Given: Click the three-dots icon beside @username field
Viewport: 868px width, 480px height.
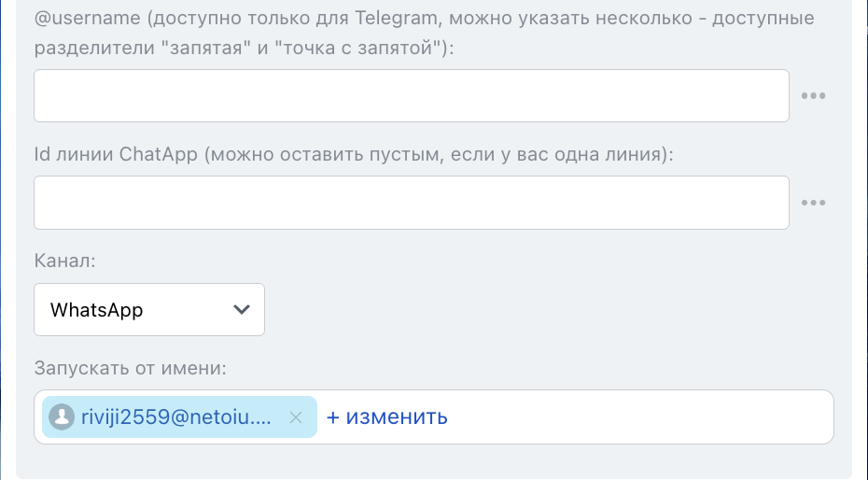Looking at the screenshot, I should click(x=814, y=95).
